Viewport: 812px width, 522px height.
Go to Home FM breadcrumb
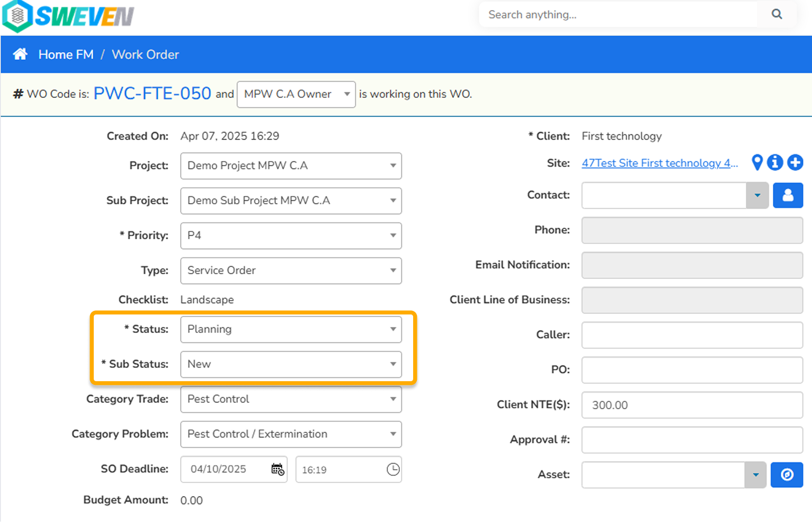coord(66,55)
